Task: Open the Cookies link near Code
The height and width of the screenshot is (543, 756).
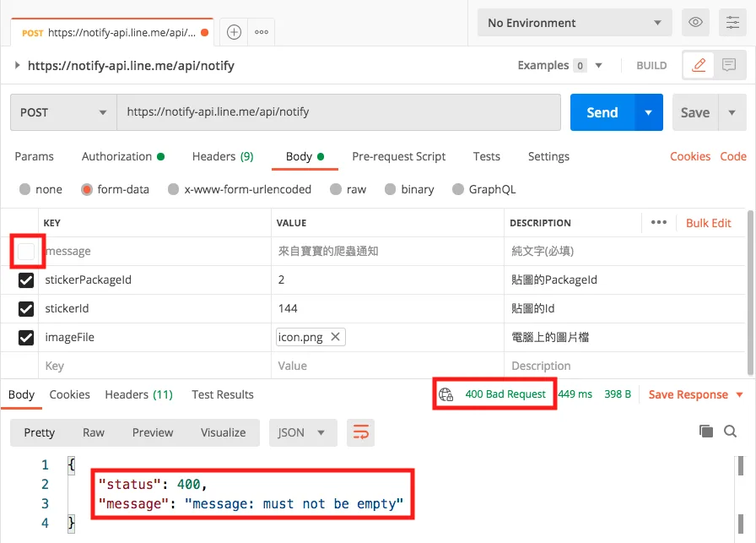Action: point(690,156)
